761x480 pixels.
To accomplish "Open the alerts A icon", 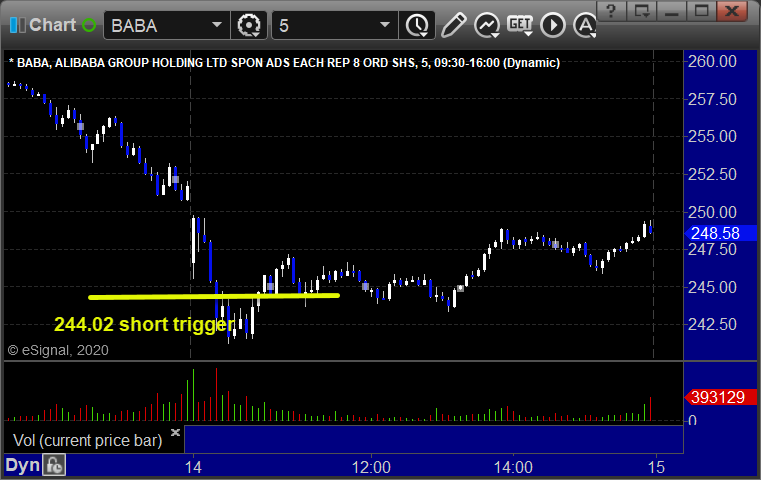I will point(584,25).
